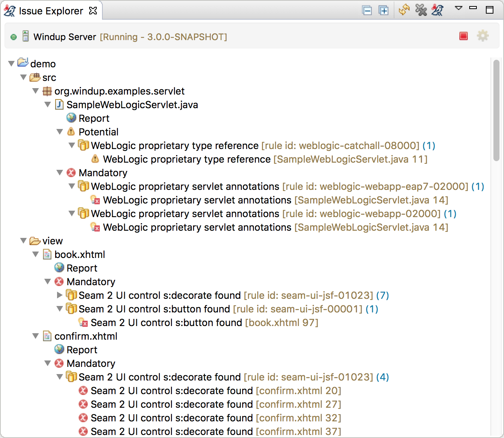Select issue at confirm.xhtml line 27

click(x=215, y=404)
